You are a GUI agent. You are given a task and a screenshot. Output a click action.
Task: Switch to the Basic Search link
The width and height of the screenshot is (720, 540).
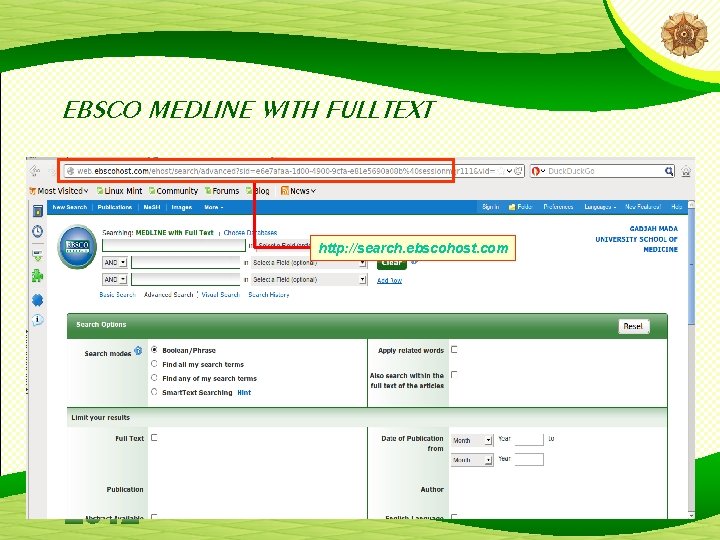coord(118,294)
